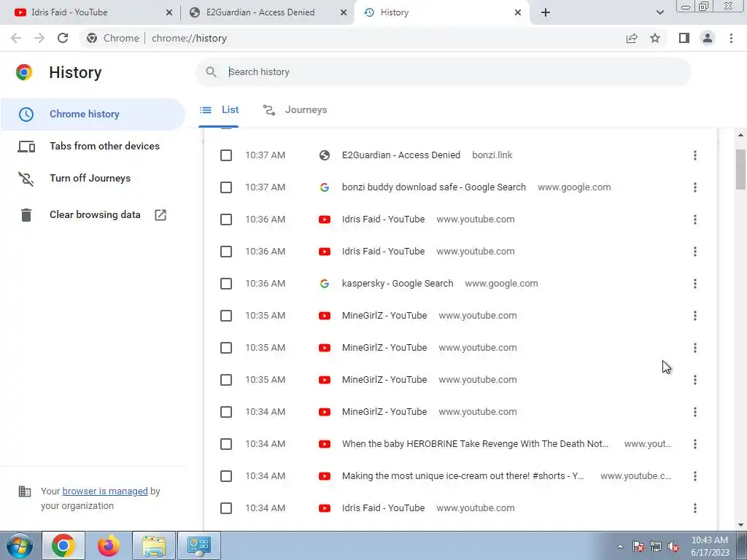Screen dimensions: 747x560
Task: Open Tabs from other devices
Action: 93,146
